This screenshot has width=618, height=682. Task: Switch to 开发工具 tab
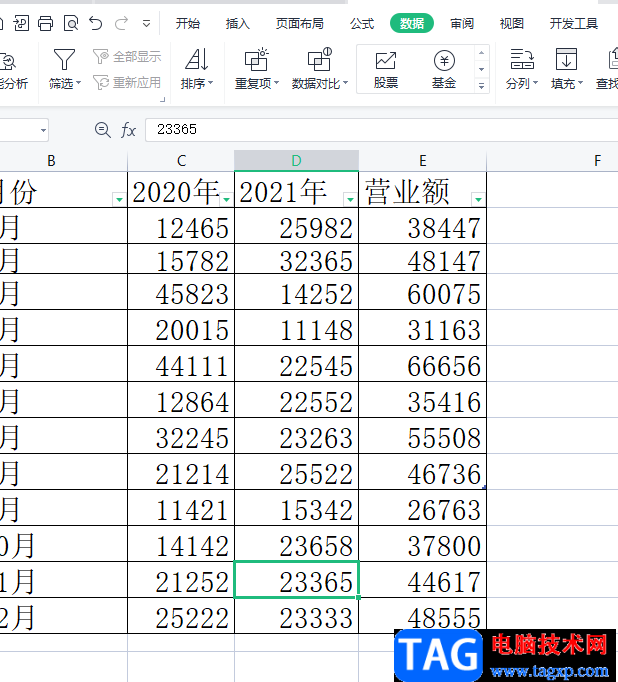pyautogui.click(x=574, y=23)
